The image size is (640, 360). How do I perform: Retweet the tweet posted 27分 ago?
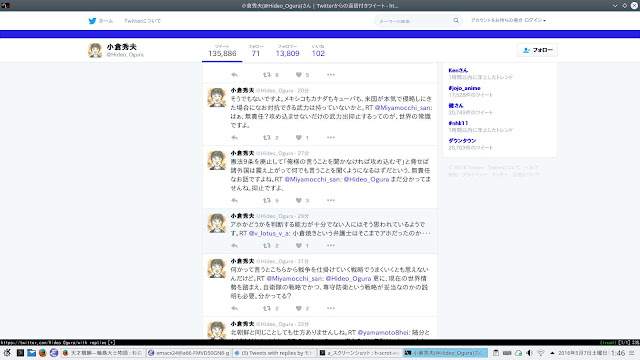[267, 200]
